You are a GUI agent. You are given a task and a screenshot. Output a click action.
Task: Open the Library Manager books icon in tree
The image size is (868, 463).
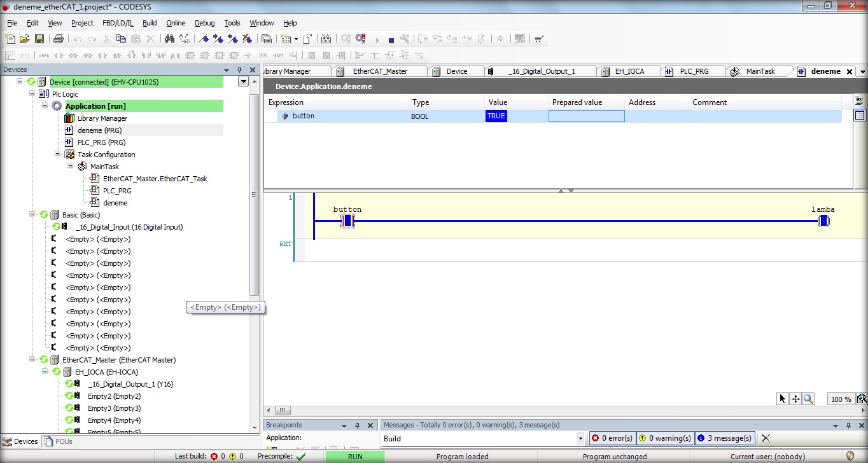69,118
